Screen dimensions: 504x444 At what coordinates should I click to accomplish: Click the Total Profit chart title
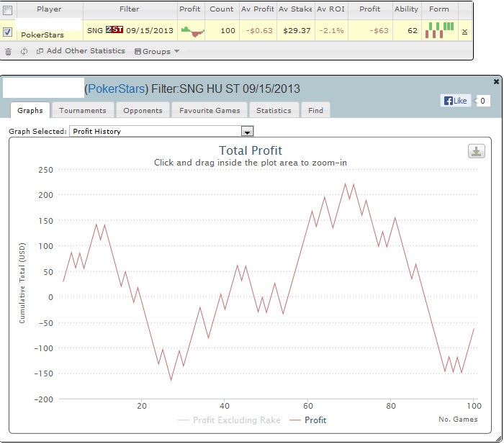tap(251, 150)
